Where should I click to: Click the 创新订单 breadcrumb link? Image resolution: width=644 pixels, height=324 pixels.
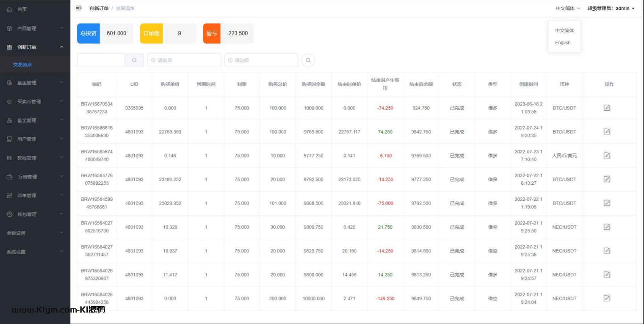click(x=99, y=8)
